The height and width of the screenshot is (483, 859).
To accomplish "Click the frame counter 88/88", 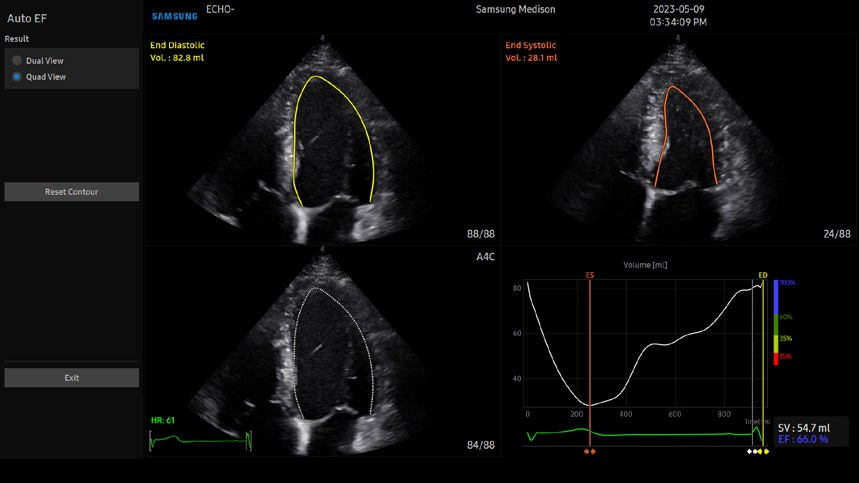I will tap(481, 234).
